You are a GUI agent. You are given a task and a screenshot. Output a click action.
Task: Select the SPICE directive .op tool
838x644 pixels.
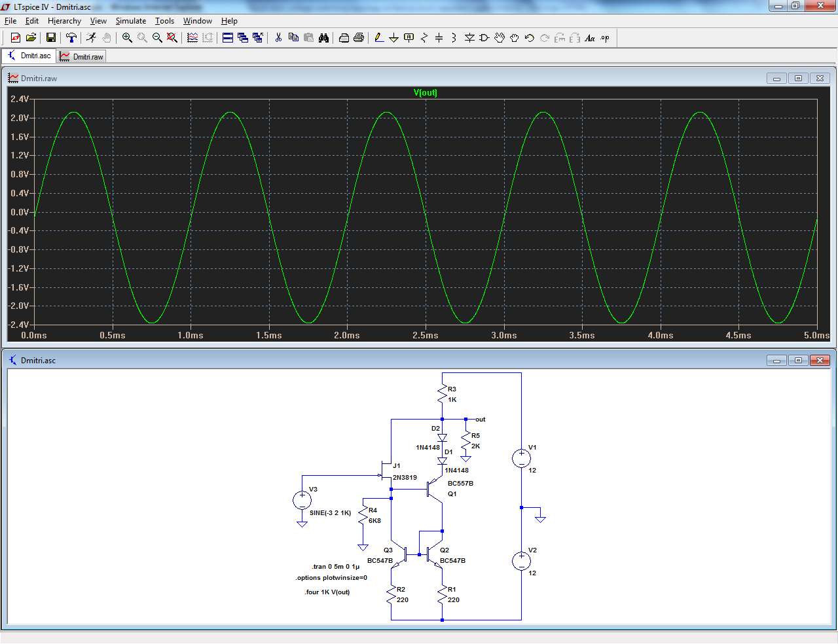pos(605,38)
